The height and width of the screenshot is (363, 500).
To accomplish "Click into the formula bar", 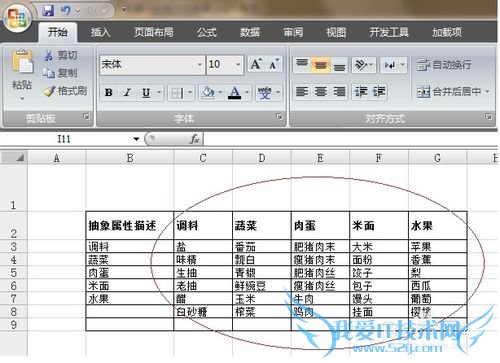I will [x=350, y=139].
